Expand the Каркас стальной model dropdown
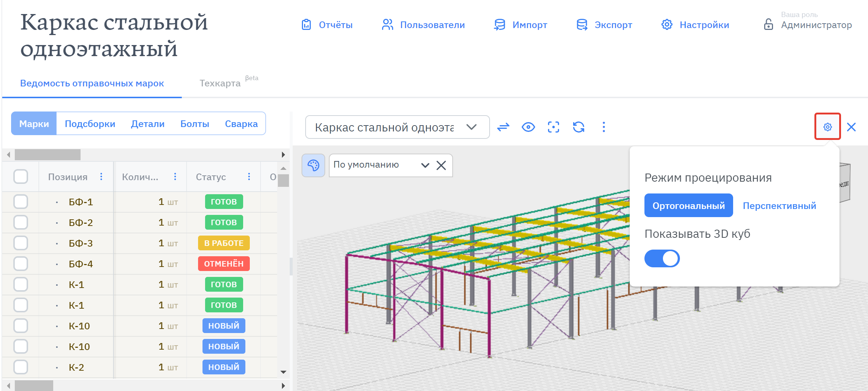Screen dimensions: 868x391 (x=398, y=127)
